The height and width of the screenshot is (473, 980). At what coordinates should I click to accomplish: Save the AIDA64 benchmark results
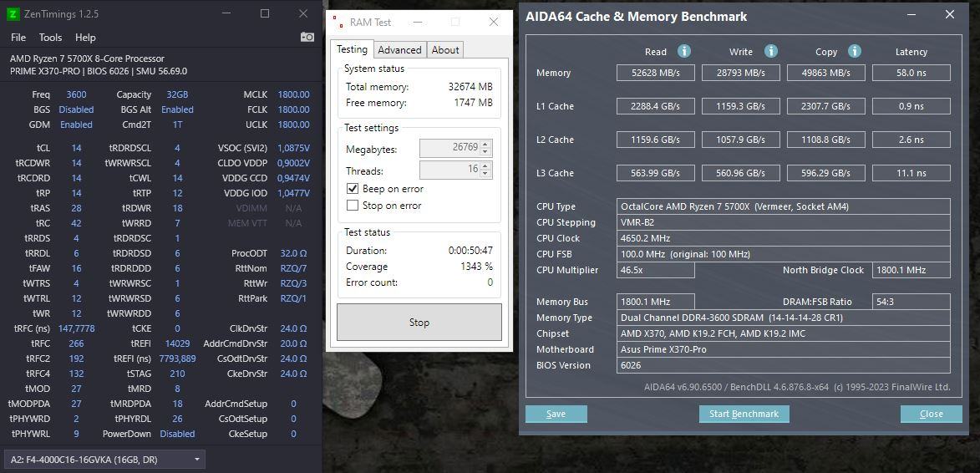[556, 414]
